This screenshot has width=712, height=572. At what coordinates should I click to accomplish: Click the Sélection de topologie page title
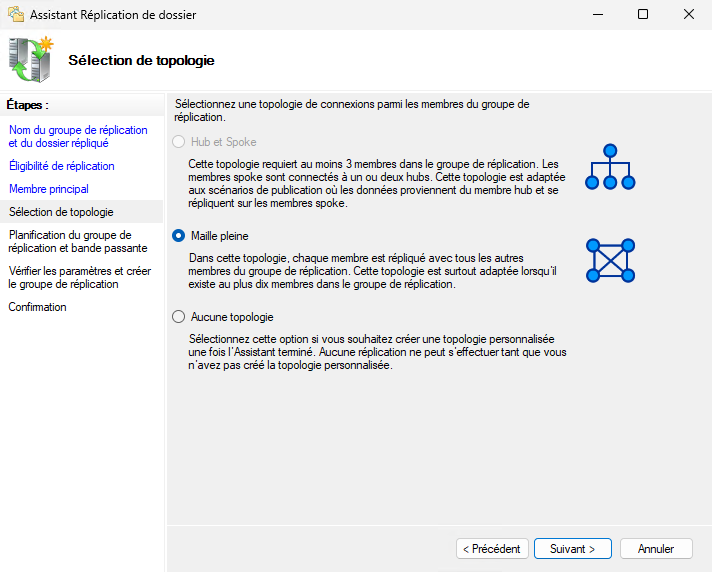pos(141,60)
